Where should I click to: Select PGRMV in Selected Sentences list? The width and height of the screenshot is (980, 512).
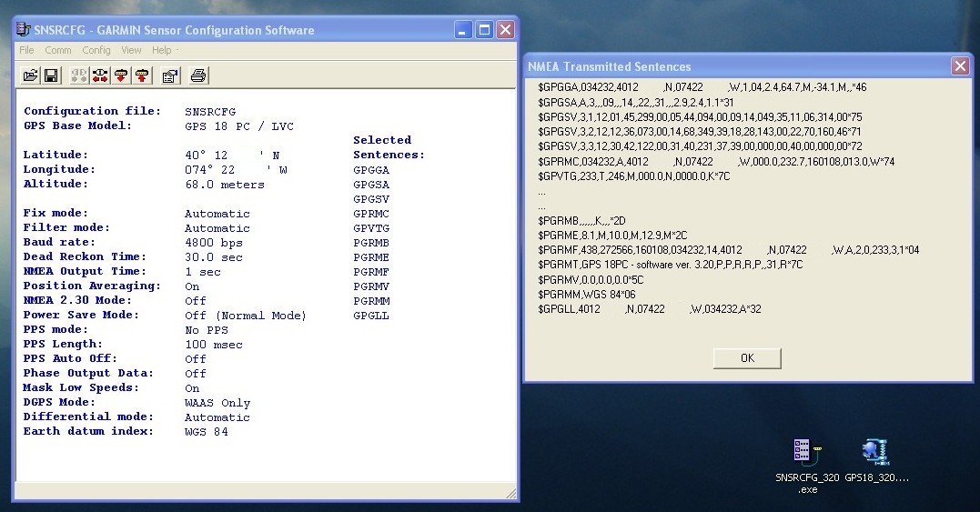click(x=371, y=286)
